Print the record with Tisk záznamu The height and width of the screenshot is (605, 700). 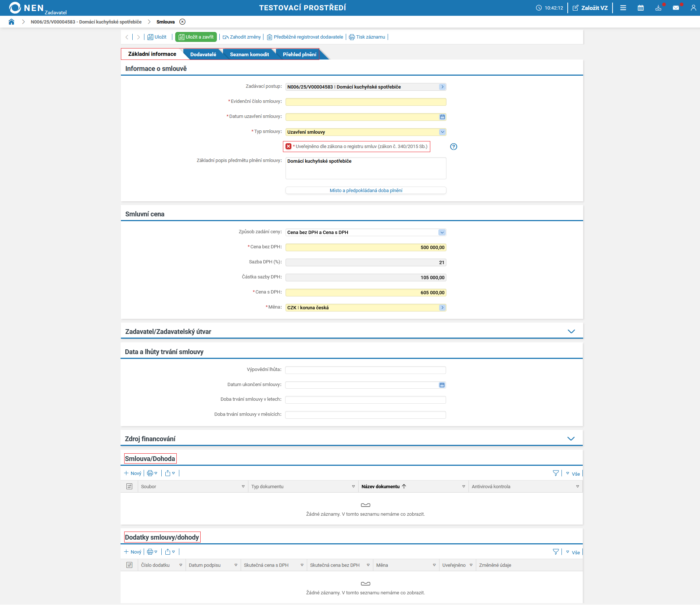[367, 37]
